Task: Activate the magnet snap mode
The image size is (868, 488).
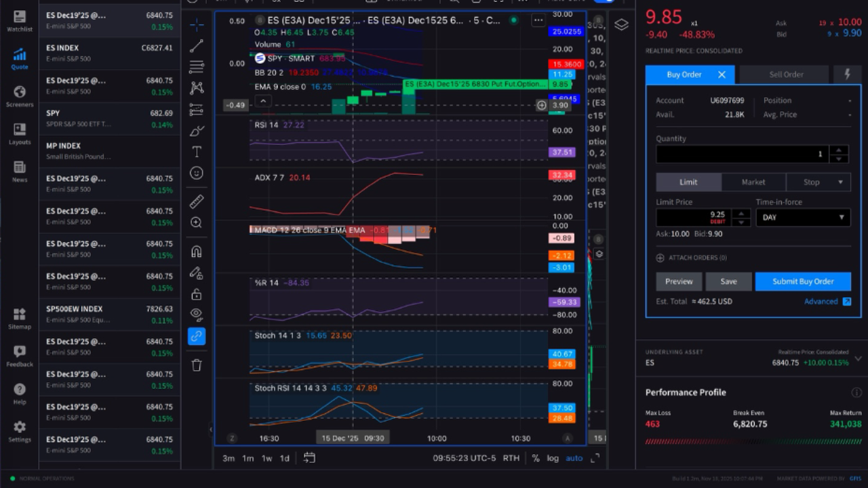Action: pos(197,251)
